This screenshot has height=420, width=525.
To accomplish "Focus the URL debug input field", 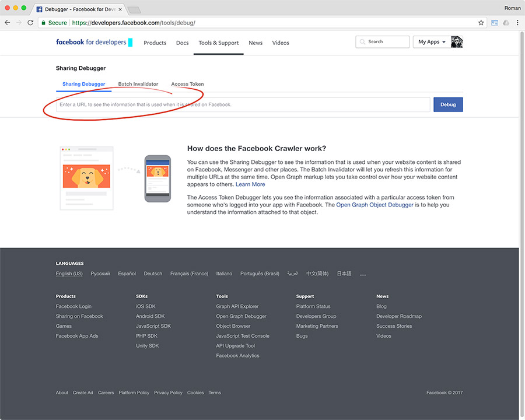I will pyautogui.click(x=243, y=104).
